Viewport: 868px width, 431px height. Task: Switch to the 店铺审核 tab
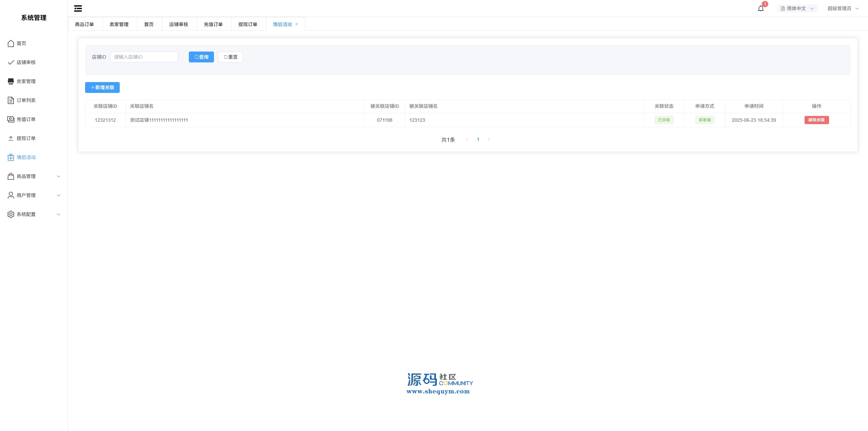tap(179, 24)
